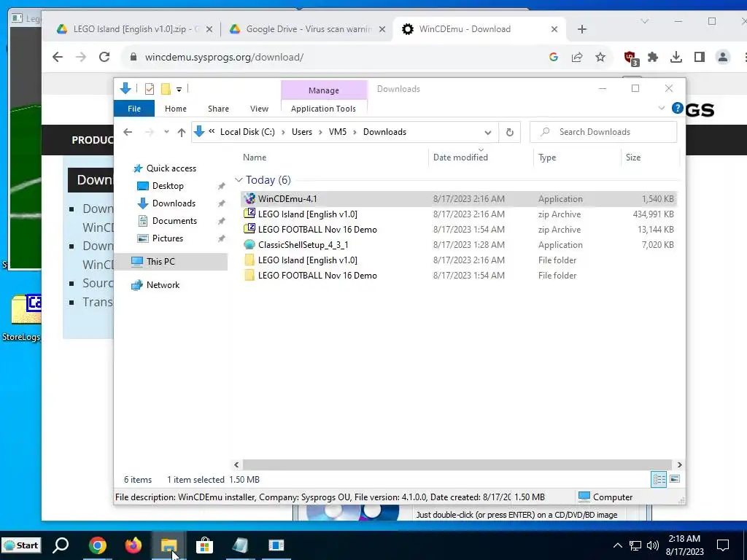This screenshot has width=747, height=560.
Task: Click Properties icon in quick access toolbar
Action: click(149, 88)
